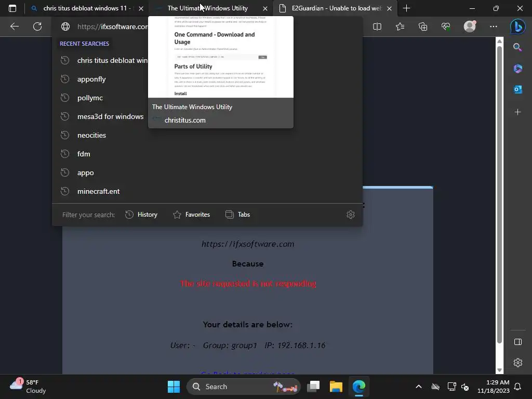This screenshot has height=399, width=532.
Task: Open the weather widget 58°F Cloudy
Action: pyautogui.click(x=28, y=387)
